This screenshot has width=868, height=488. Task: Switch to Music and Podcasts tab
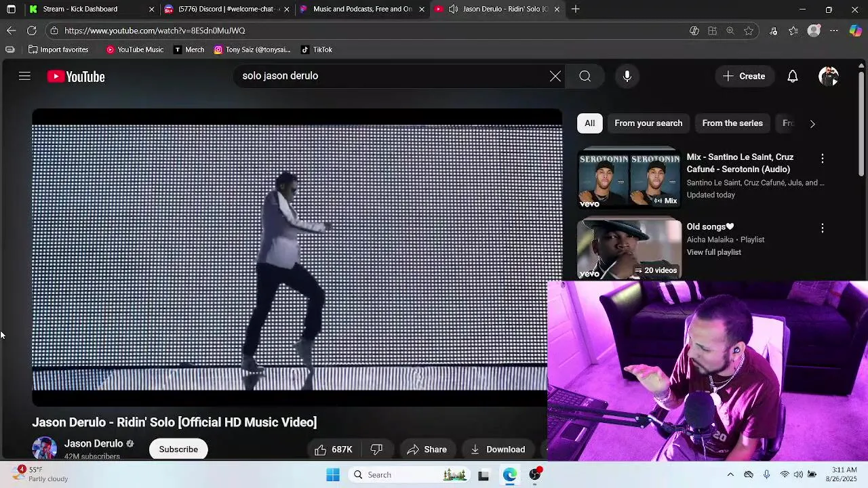(x=362, y=9)
